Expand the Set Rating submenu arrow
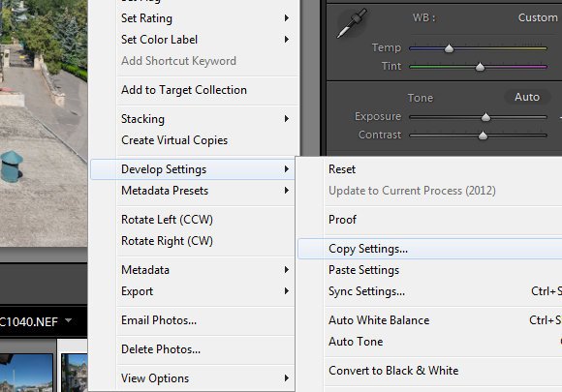562x392 pixels. (287, 17)
